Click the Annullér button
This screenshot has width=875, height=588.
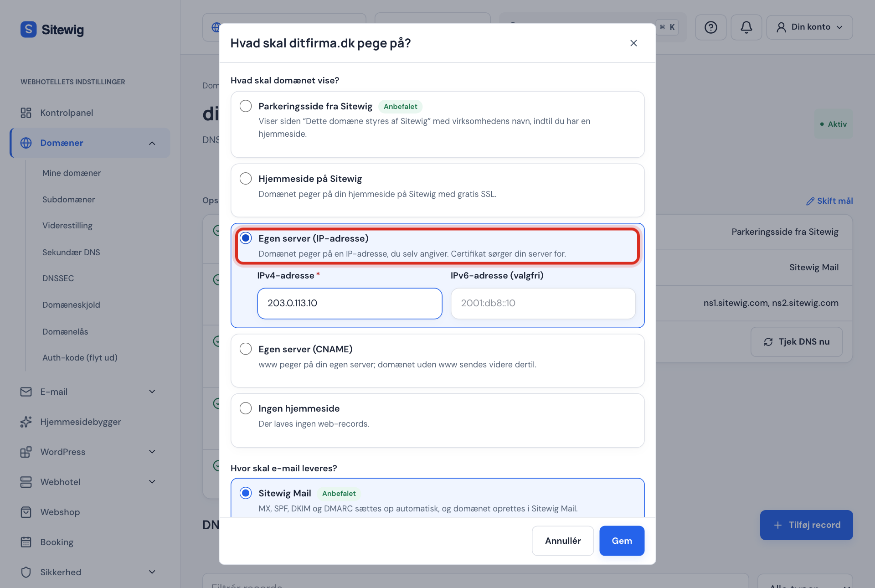(x=563, y=541)
